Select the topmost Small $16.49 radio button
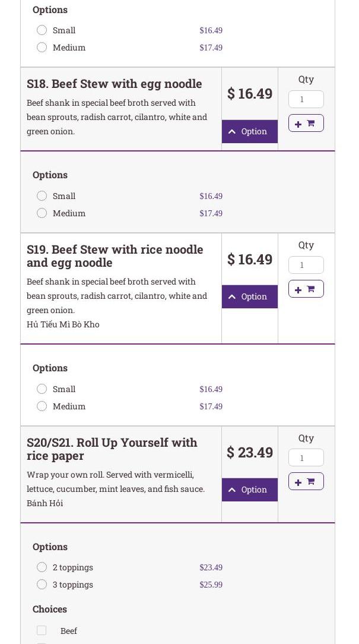Viewport: 359px width, 644px height. [x=42, y=30]
